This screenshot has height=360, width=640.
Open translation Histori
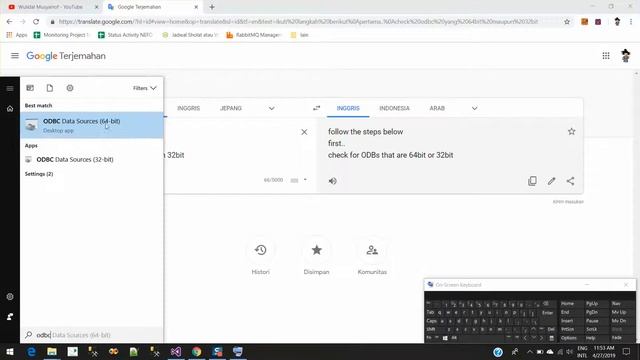pyautogui.click(x=260, y=256)
